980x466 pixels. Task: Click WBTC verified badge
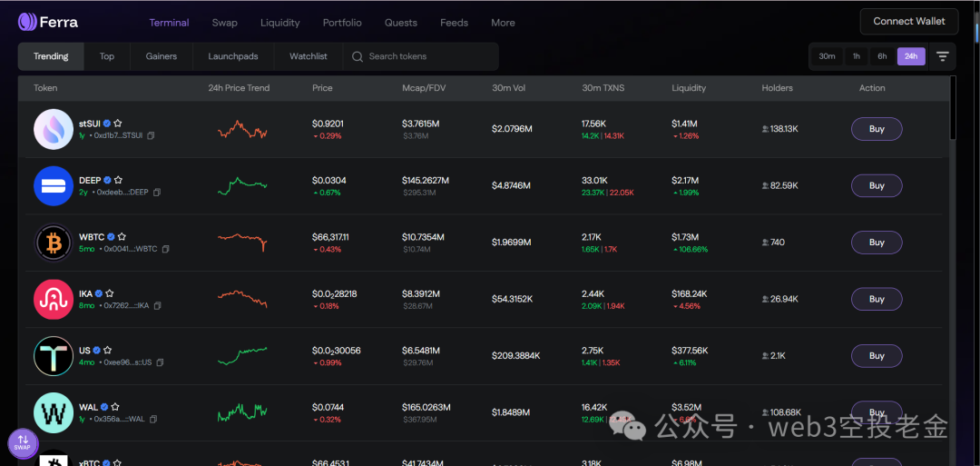(112, 237)
